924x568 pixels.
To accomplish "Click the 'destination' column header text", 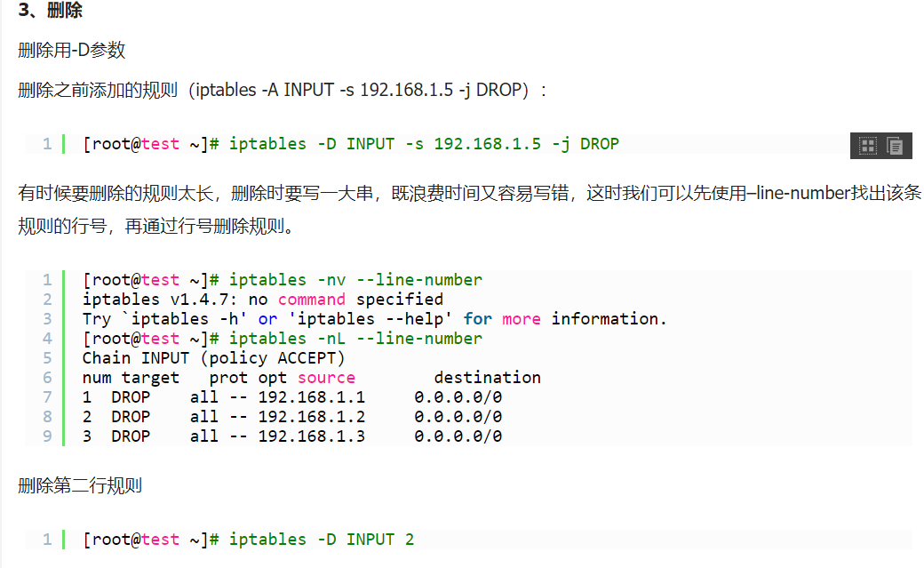I will (x=487, y=378).
